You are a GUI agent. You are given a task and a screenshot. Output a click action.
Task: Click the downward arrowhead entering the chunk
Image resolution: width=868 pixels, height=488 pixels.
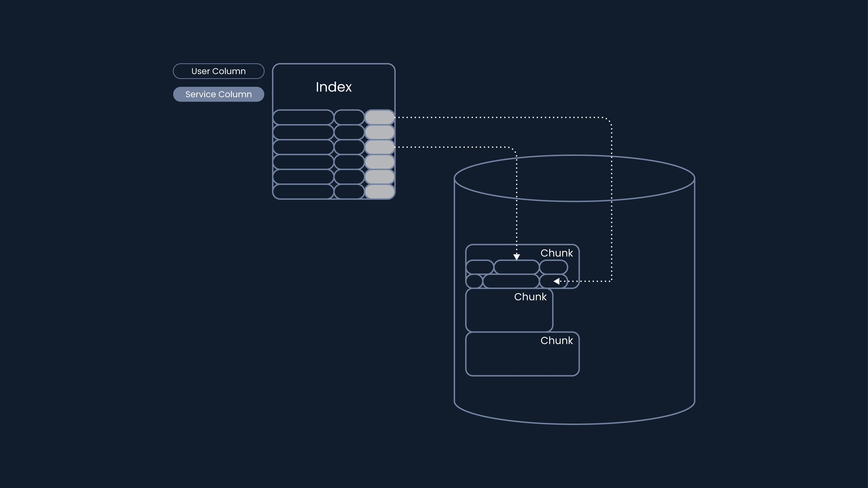[517, 257]
